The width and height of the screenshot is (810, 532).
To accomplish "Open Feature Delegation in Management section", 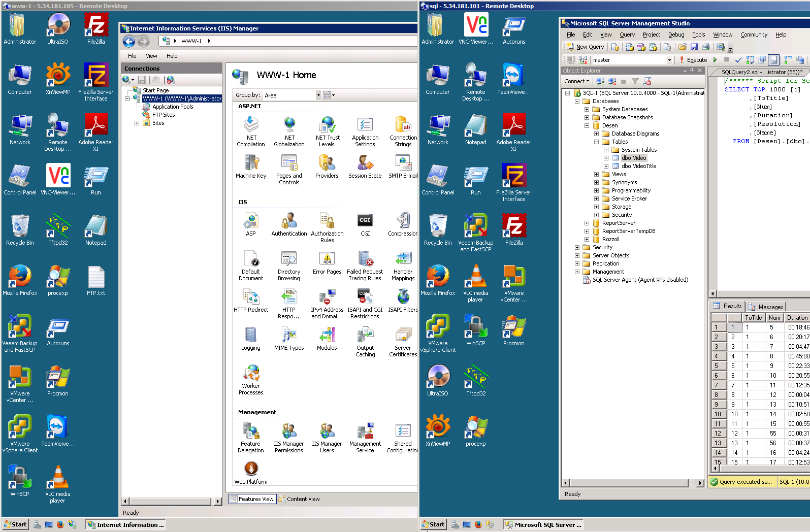I will coord(251,438).
